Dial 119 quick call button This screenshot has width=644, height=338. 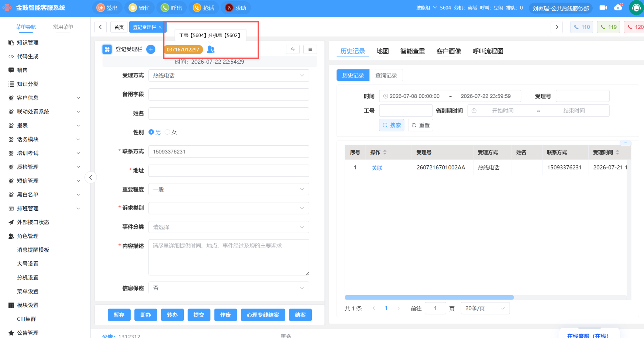coord(609,27)
